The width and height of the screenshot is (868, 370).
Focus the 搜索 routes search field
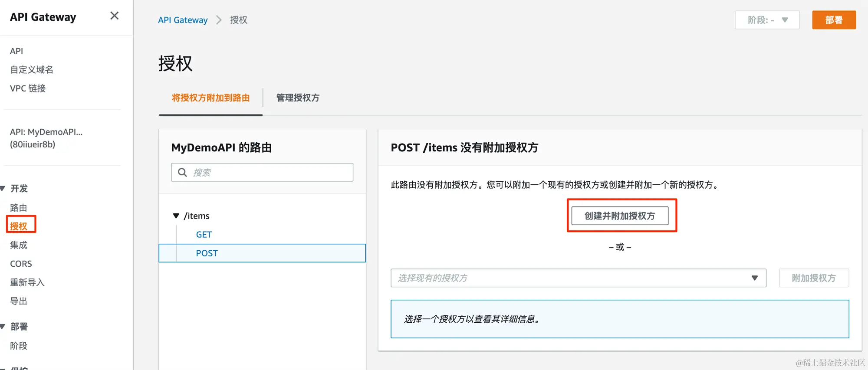point(262,172)
